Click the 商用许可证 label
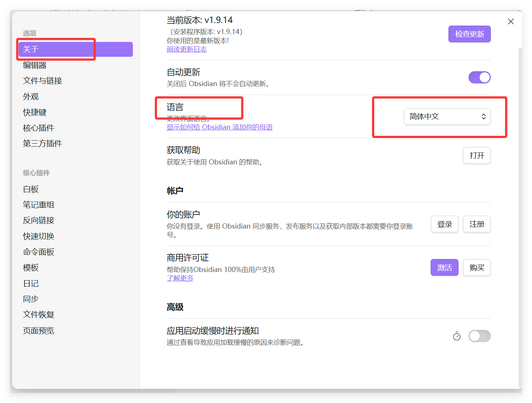 click(187, 258)
